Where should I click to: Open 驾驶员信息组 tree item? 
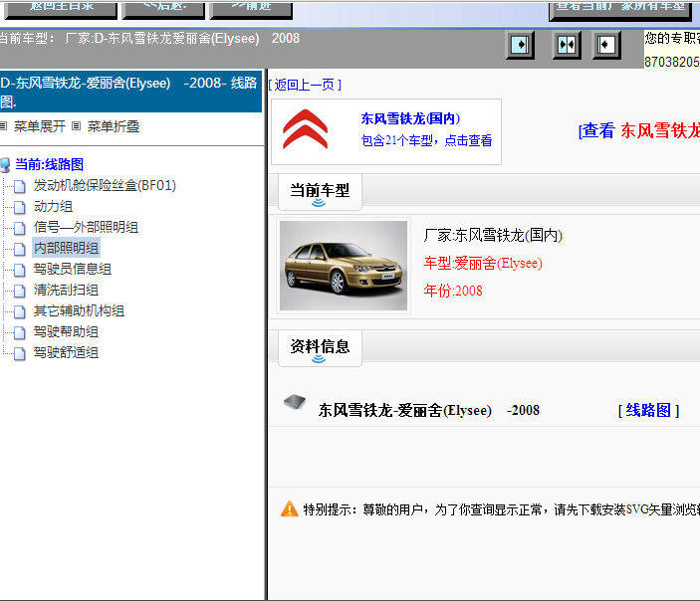pos(73,269)
